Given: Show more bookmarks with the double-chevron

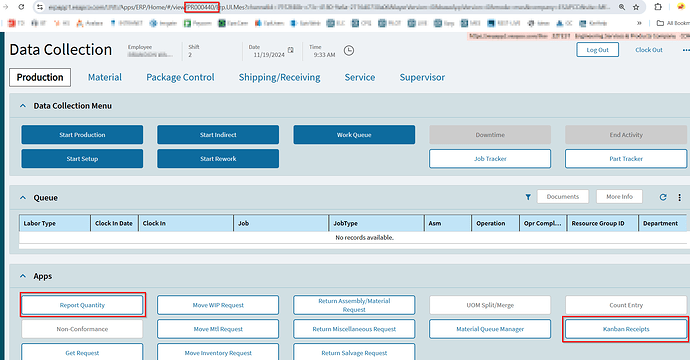Looking at the screenshot, I should click(x=639, y=23).
